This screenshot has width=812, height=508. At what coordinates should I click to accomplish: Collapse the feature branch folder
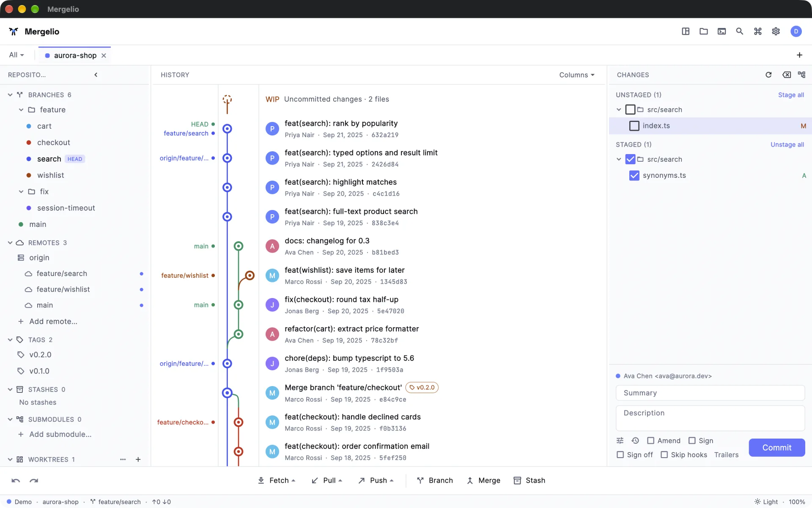pos(21,110)
